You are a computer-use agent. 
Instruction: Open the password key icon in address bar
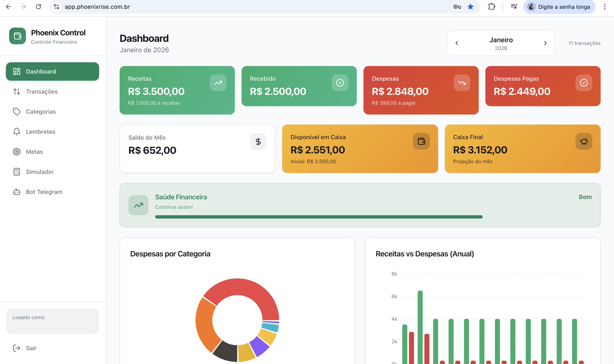tap(457, 7)
